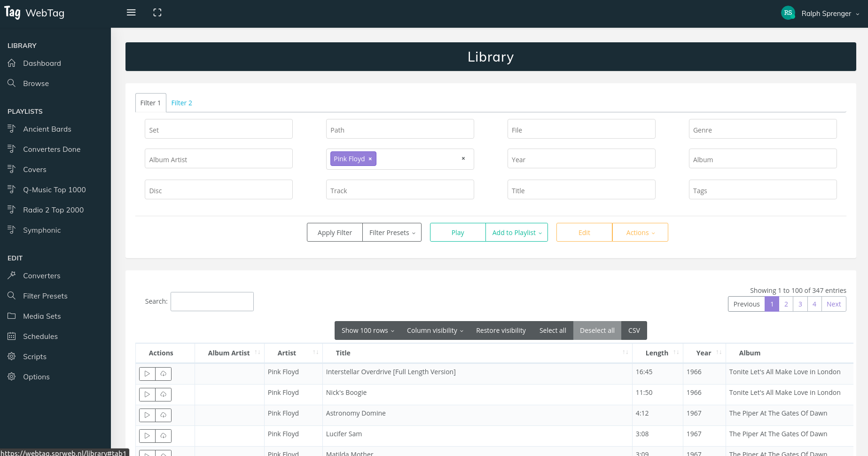868x456 pixels.
Task: Open Converters Done playlist icon
Action: click(12, 149)
